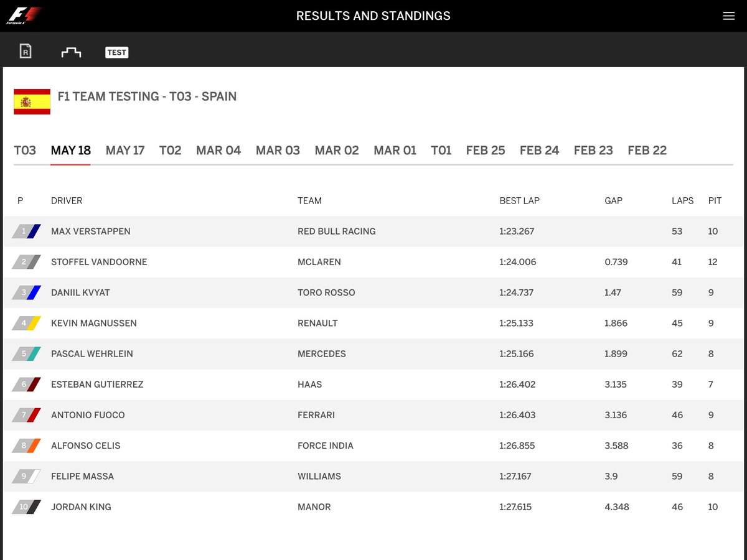Switch to the T01 tab
Viewport: 747px width, 560px height.
click(x=441, y=150)
